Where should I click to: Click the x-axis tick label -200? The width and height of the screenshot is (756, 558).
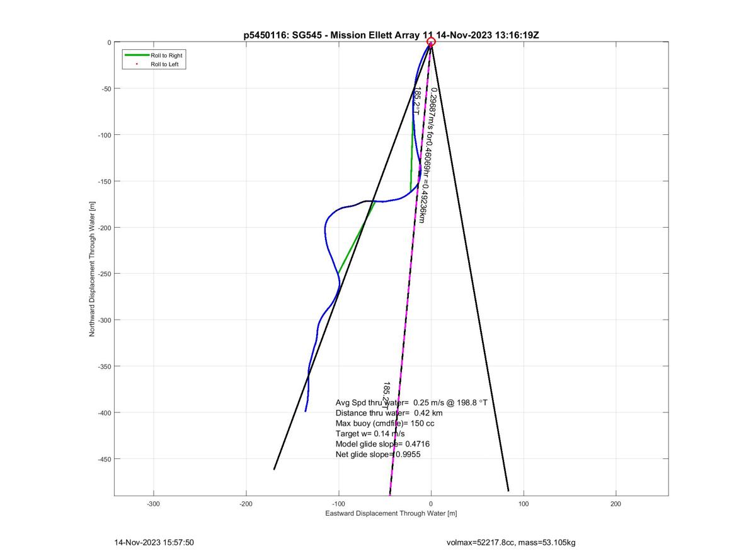246,504
